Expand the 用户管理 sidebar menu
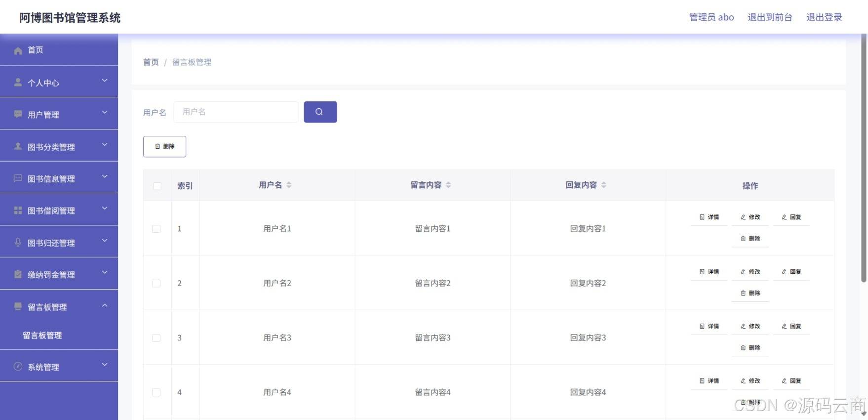 coord(59,114)
